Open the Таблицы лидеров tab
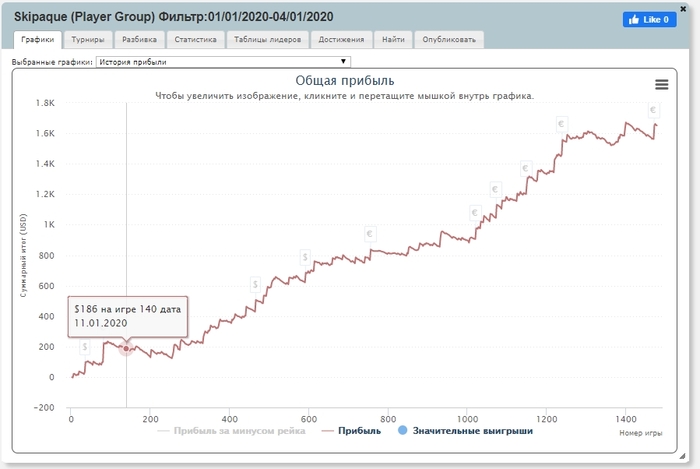This screenshot has height=469, width=700. (x=267, y=40)
